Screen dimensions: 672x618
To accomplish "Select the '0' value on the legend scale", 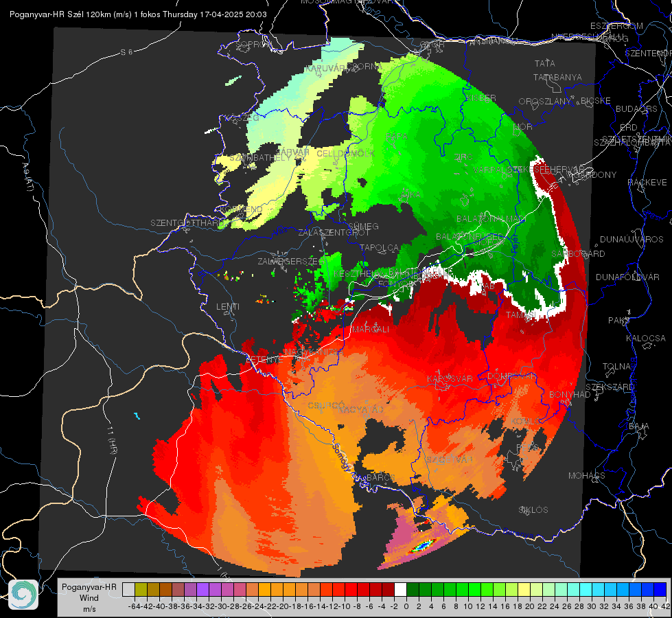I will (x=406, y=606).
